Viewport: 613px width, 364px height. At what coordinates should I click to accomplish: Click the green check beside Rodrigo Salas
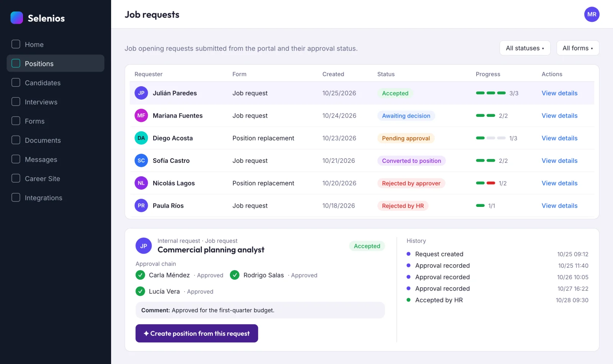(x=234, y=275)
